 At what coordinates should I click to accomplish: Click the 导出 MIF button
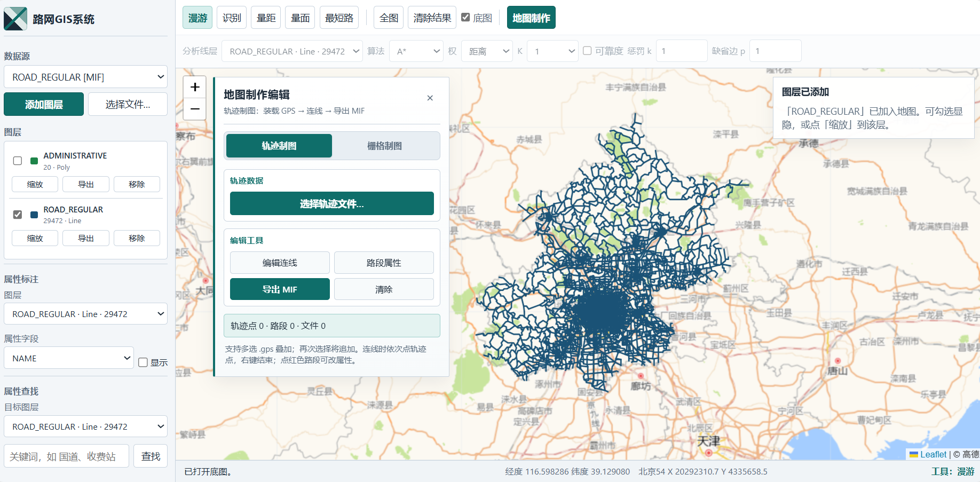[x=280, y=289]
